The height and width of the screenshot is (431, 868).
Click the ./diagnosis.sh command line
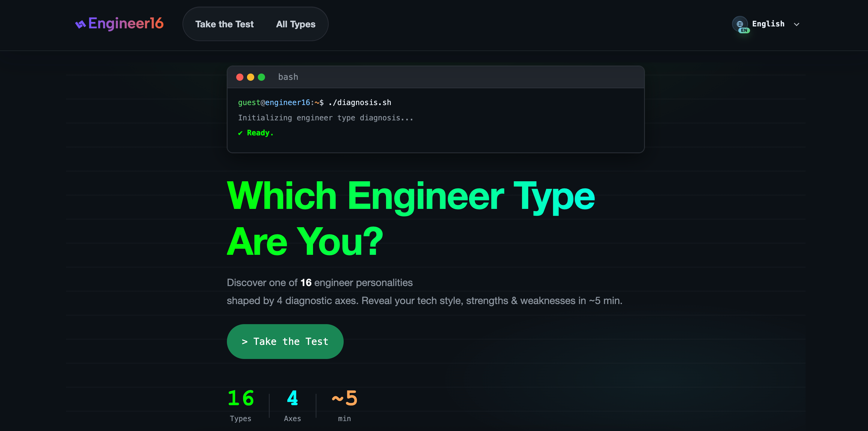coord(315,102)
